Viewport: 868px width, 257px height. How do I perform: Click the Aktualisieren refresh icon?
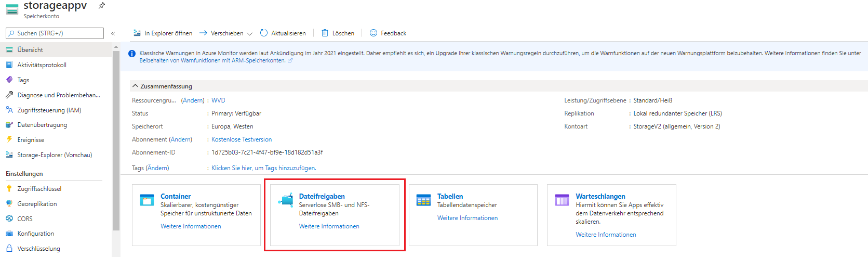264,33
